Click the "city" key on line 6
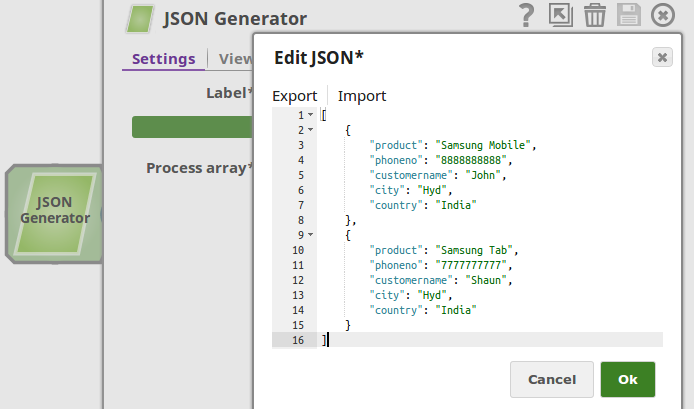Viewport: 694px width, 409px height. [387, 190]
